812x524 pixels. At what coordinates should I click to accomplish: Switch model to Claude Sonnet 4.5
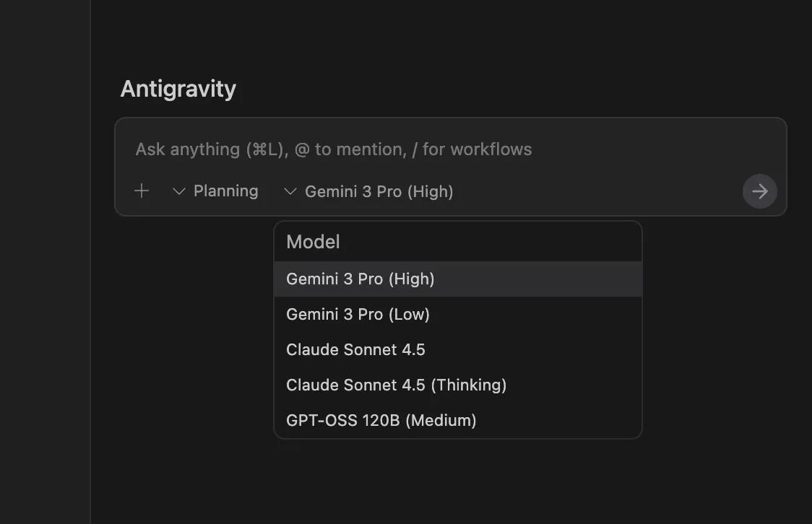pyautogui.click(x=355, y=350)
